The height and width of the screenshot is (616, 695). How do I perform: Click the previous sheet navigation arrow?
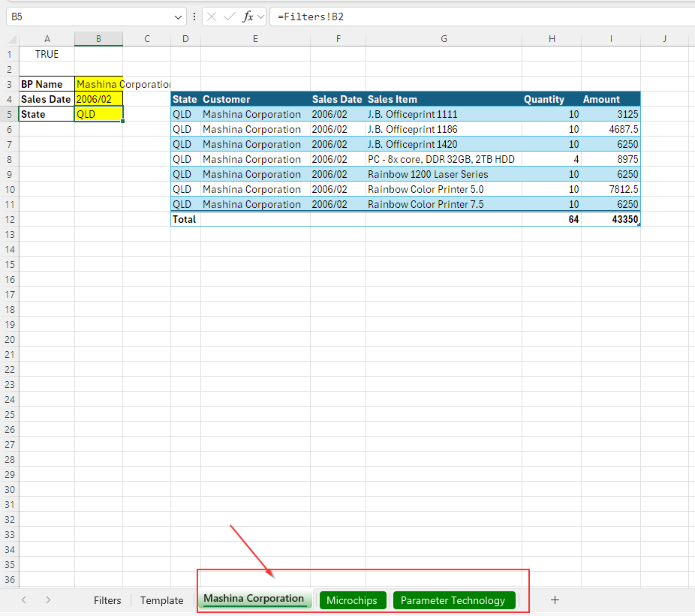coord(24,600)
